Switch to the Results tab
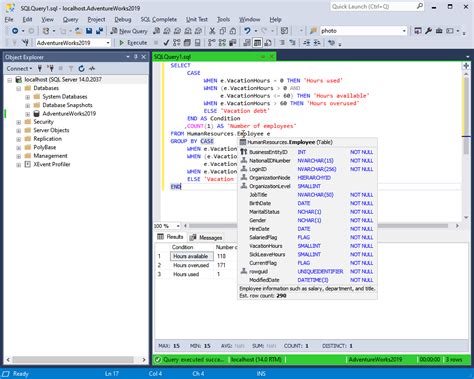Viewport: 474px width, 379px height. (x=171, y=237)
